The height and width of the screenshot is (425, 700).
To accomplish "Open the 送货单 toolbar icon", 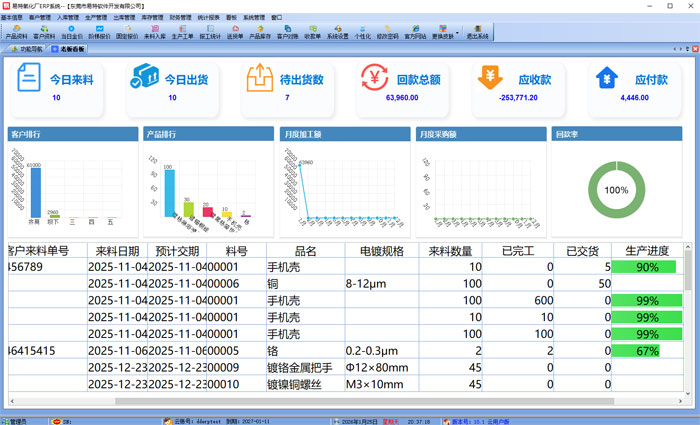I will [x=236, y=32].
